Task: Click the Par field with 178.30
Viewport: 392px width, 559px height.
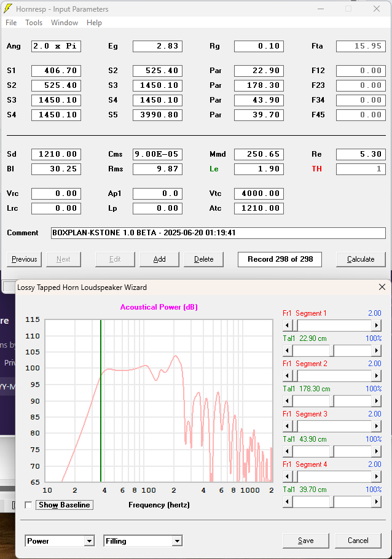Action: point(259,85)
